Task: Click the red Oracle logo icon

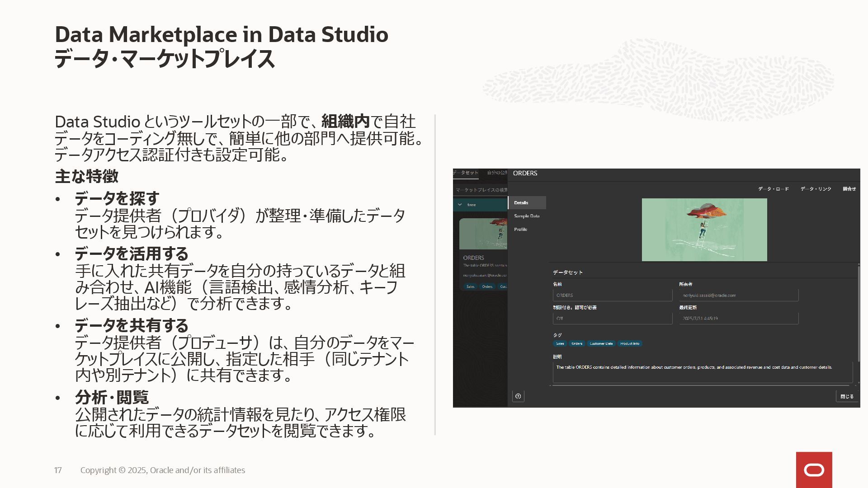Action: pyautogui.click(x=814, y=470)
